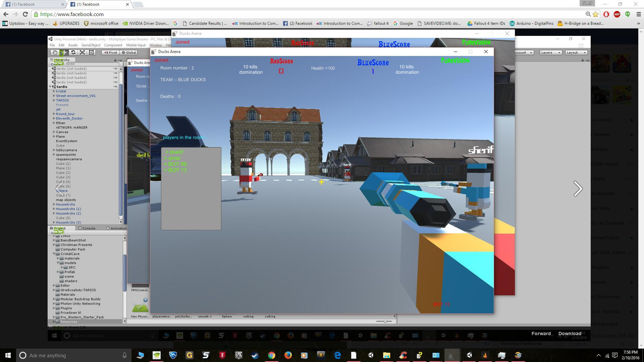This screenshot has height=362, width=644.
Task: Show overflow bookmarks with double chevron
Action: [638, 23]
